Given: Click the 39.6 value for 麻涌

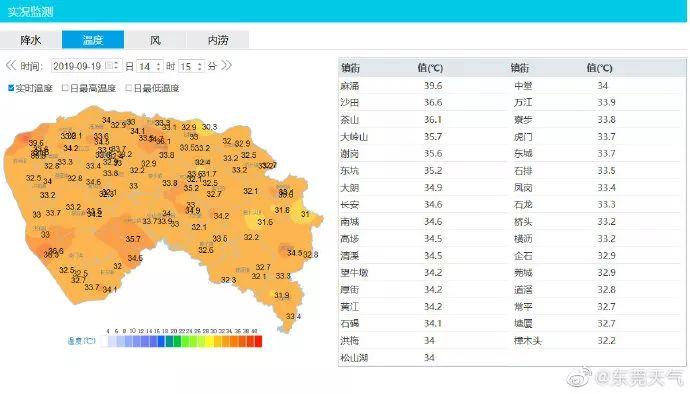Looking at the screenshot, I should 433,85.
